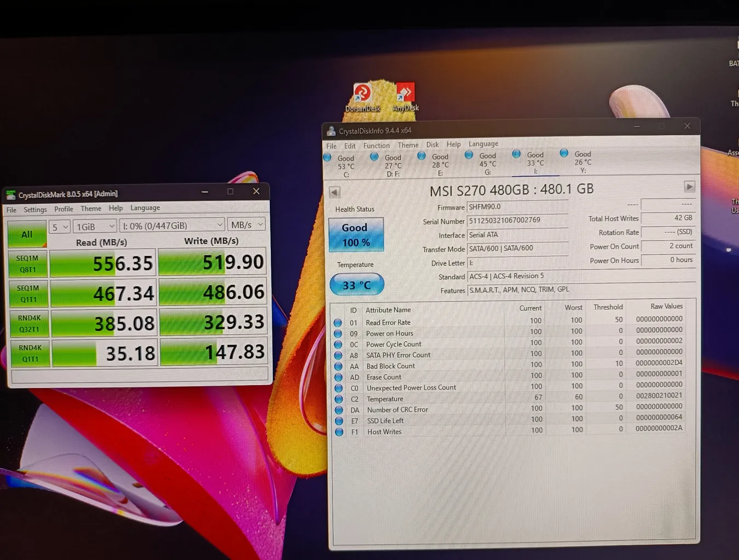Select the C: drive status icon
This screenshot has height=560, width=739.
coord(328,158)
